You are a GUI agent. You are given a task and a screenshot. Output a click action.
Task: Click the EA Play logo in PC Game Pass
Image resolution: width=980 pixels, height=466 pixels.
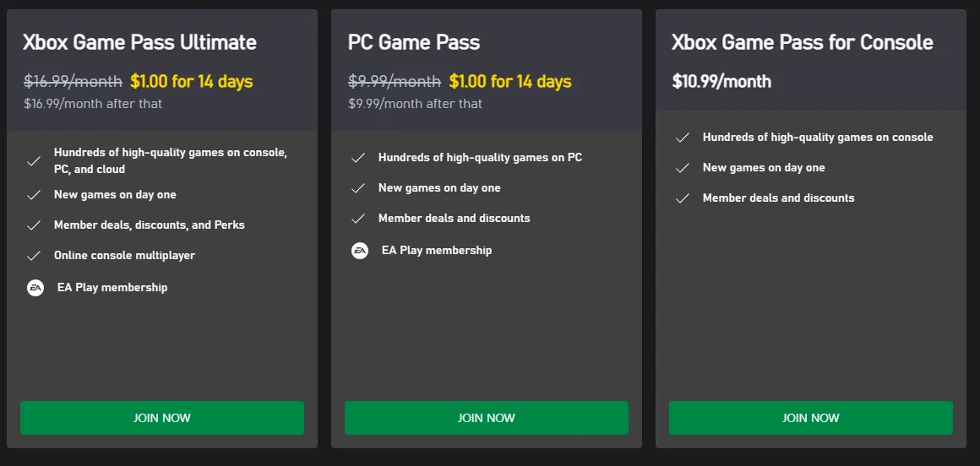point(360,251)
